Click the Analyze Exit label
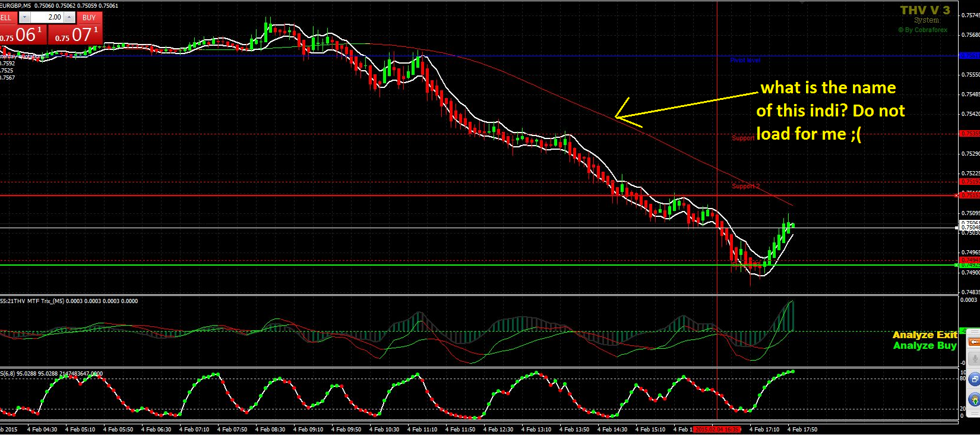The image size is (980, 435). 925,335
